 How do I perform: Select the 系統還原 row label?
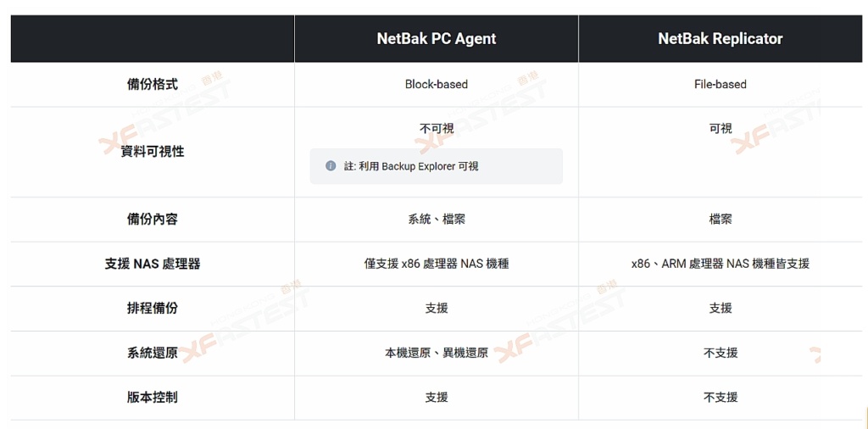153,353
